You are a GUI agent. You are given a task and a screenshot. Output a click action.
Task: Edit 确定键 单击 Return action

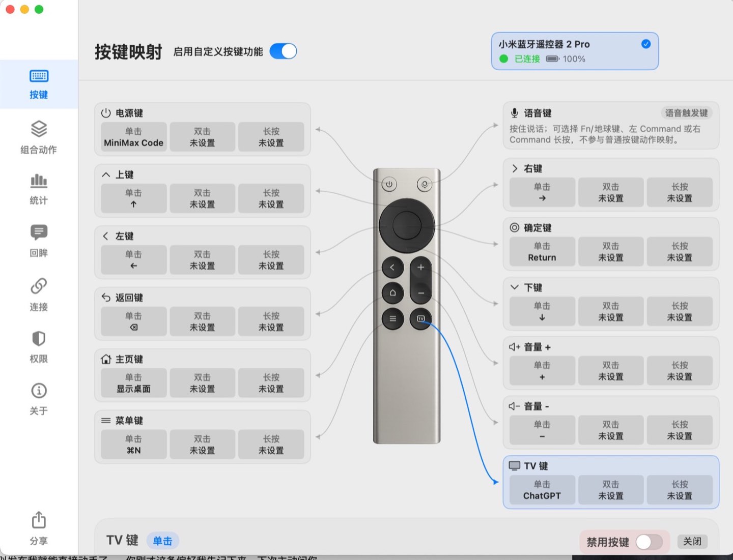[x=542, y=252]
